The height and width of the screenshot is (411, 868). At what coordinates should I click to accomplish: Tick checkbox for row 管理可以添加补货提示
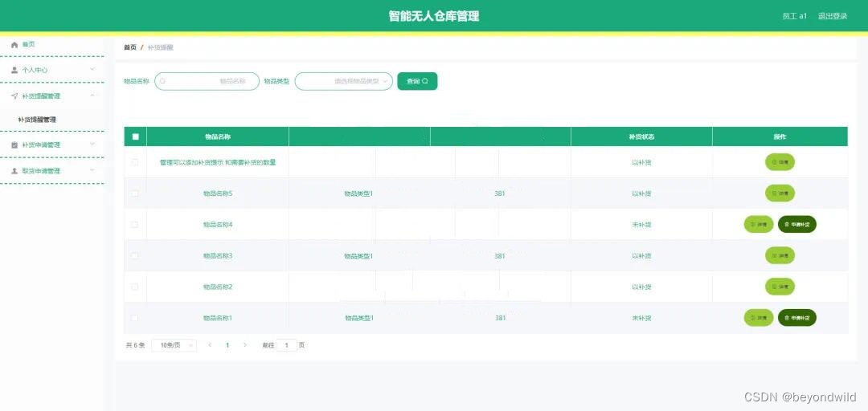(135, 162)
